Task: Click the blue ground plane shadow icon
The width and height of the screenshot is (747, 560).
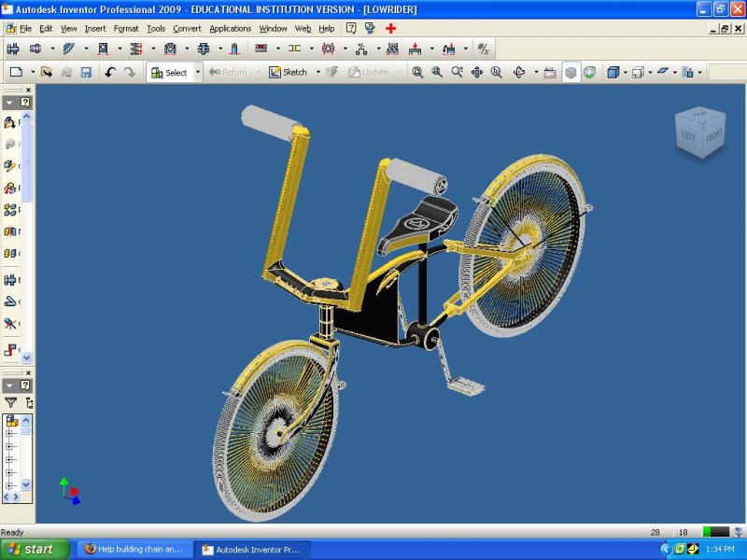Action: 663,72
